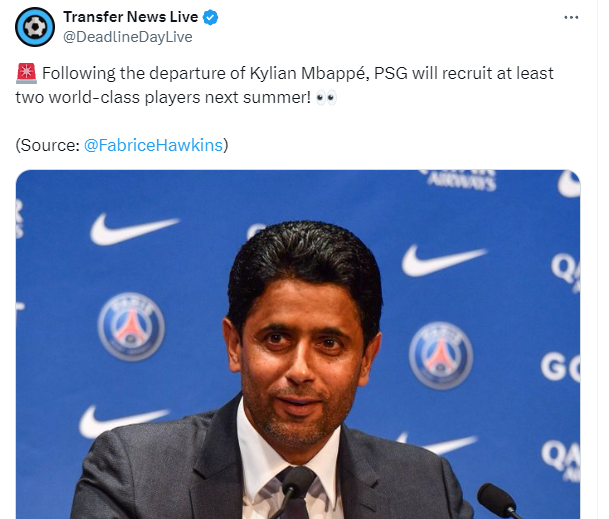609x519 pixels.
Task: Open the three-dot more options menu
Action: 571,17
